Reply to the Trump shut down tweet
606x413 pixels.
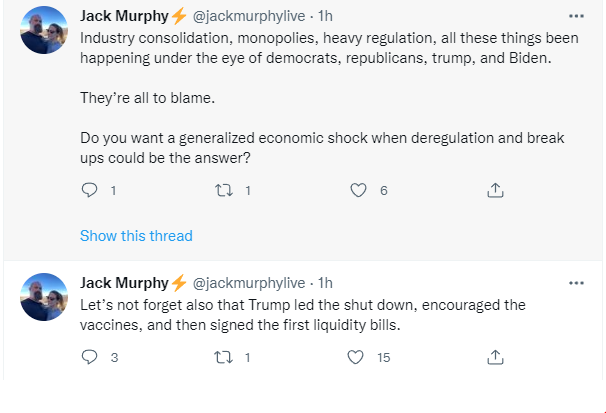[89, 356]
